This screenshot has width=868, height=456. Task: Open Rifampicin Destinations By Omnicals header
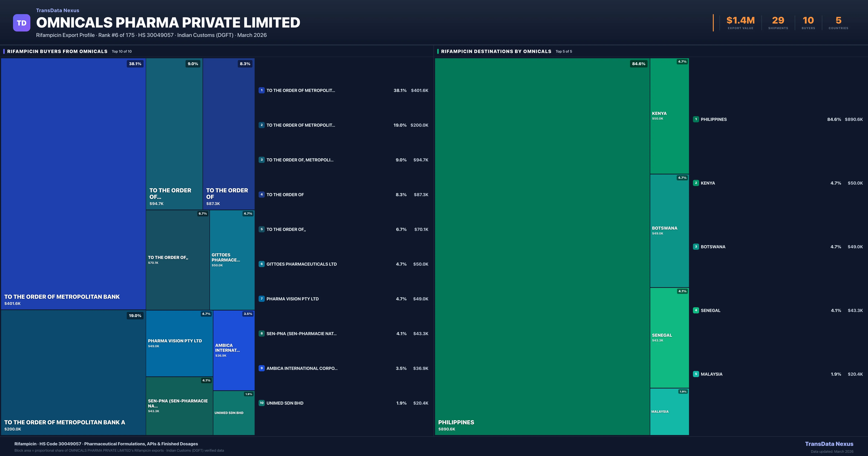tap(496, 51)
